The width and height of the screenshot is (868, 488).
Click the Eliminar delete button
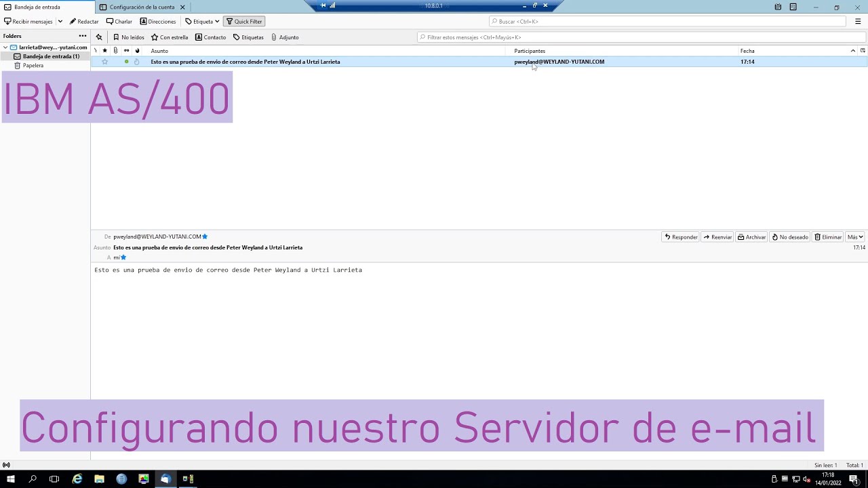828,237
